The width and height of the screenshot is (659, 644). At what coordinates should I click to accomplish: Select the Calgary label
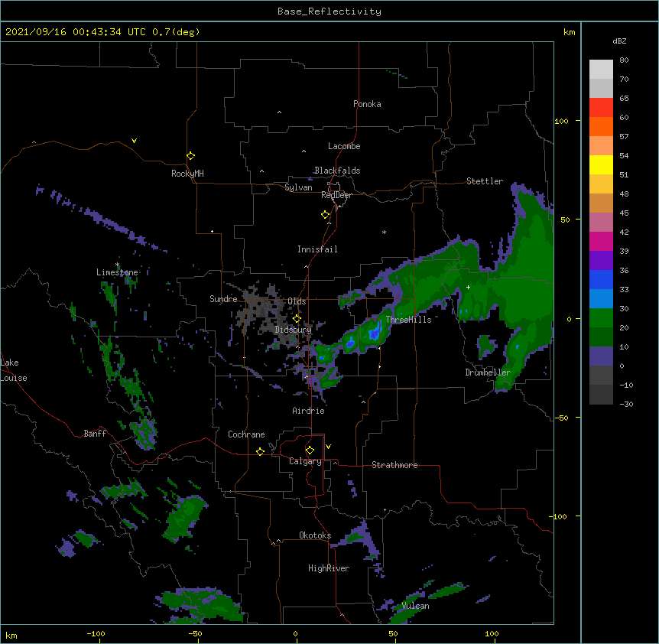(x=305, y=461)
